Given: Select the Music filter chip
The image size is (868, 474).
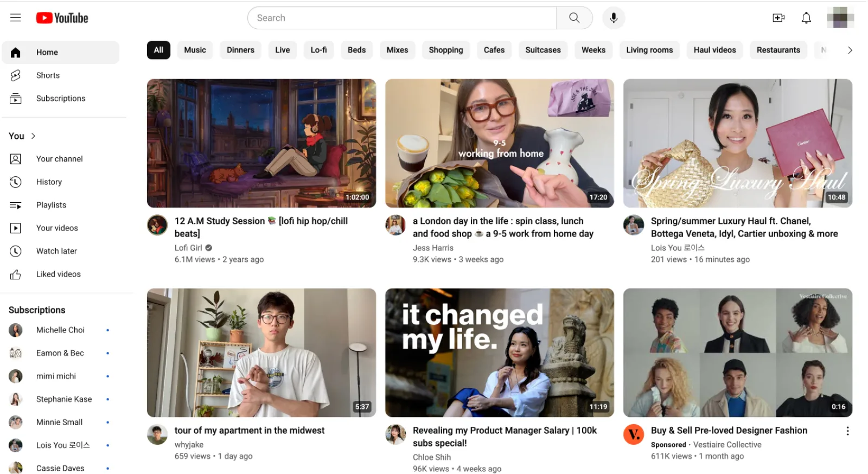Looking at the screenshot, I should [195, 50].
